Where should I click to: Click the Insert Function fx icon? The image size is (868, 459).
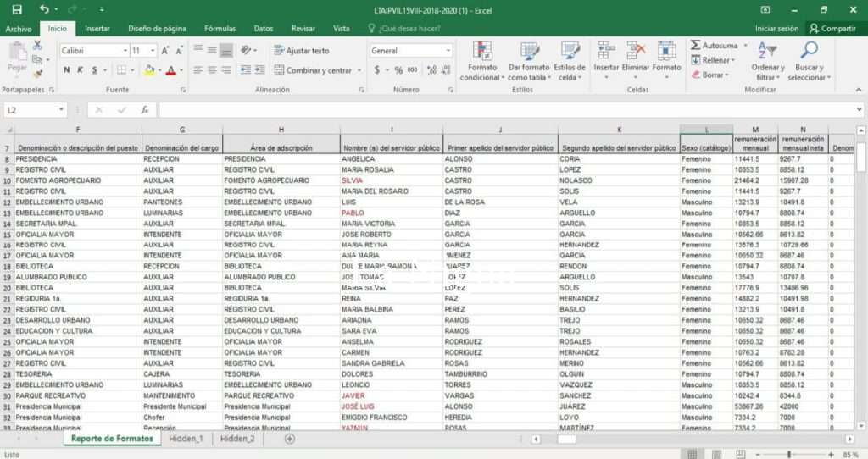[145, 110]
